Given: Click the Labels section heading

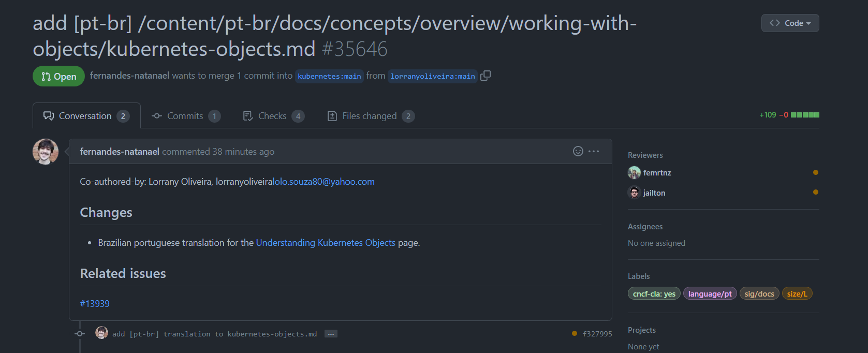Looking at the screenshot, I should 639,276.
